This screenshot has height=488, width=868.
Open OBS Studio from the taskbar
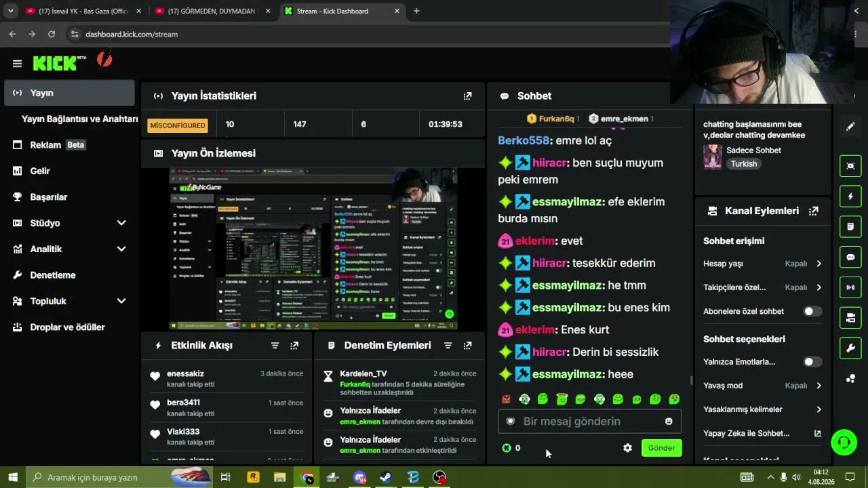point(439,477)
